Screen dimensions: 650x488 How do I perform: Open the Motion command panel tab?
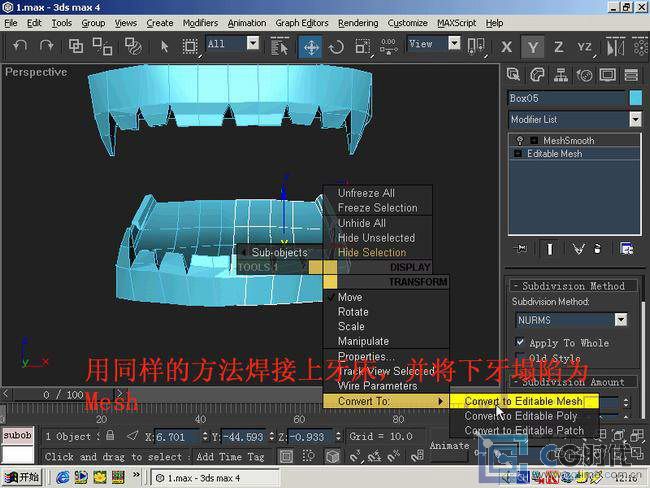(585, 75)
